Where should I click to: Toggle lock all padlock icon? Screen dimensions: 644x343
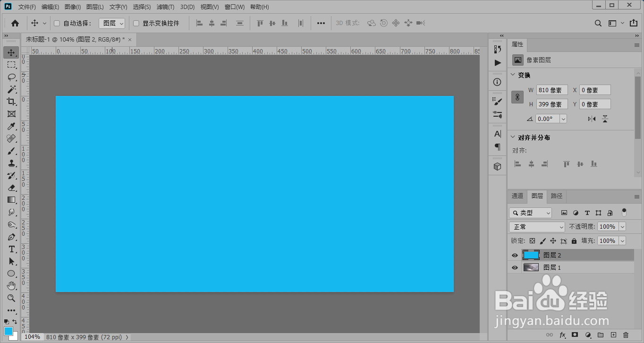click(x=574, y=241)
